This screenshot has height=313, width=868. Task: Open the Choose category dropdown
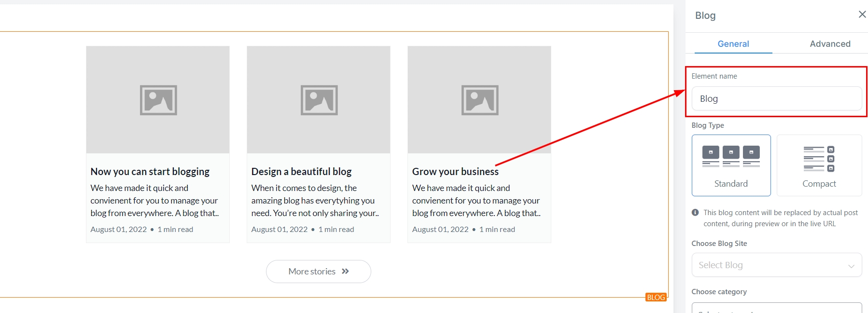(x=776, y=309)
